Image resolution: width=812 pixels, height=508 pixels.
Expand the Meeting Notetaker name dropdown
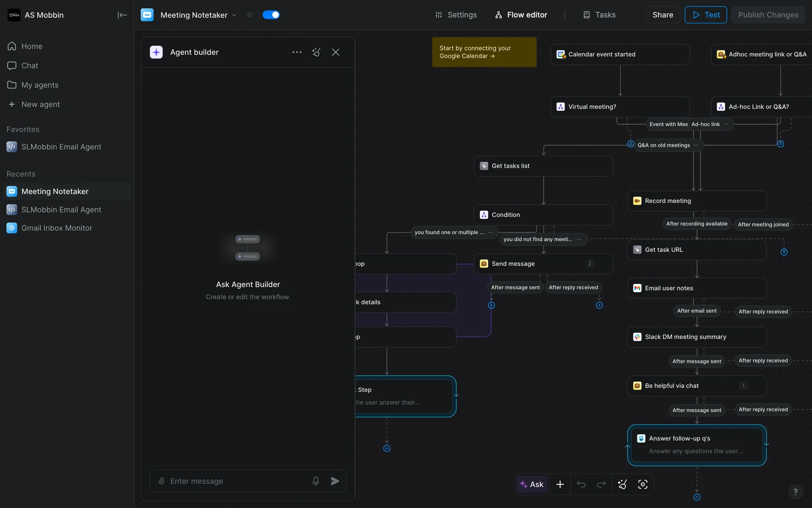point(234,15)
